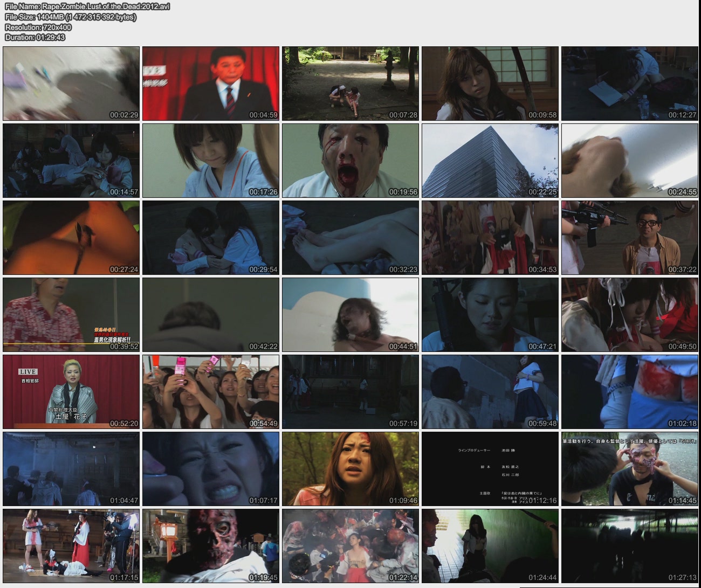The height and width of the screenshot is (588, 701).
Task: Select the thumbnail marked 00:12:27
Action: tap(629, 83)
